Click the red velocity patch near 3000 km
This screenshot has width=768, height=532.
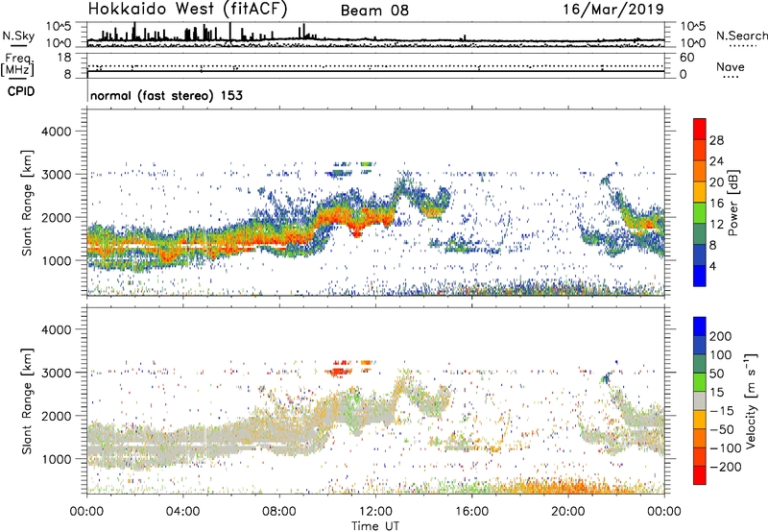tap(339, 372)
